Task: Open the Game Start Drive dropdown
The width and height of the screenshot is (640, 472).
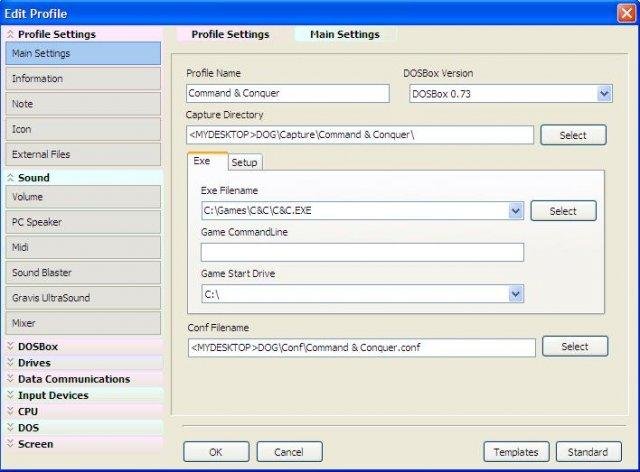Action: (516, 294)
